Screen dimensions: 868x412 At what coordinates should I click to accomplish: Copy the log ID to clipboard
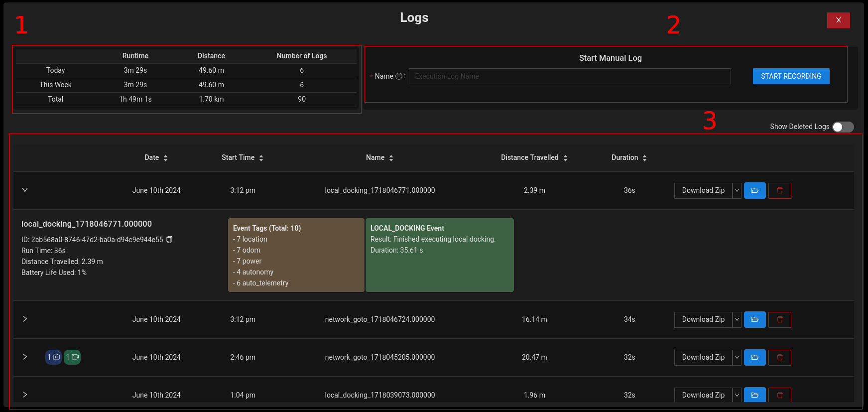pos(169,240)
